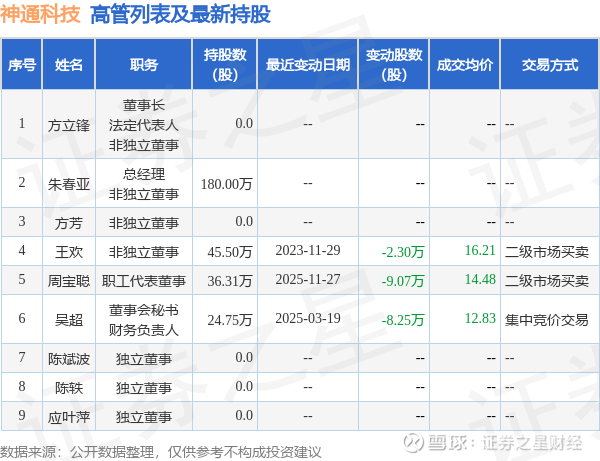Click 二级市场买卖 in 周宝聪's row
Screen dimensions: 600x461
546,281
